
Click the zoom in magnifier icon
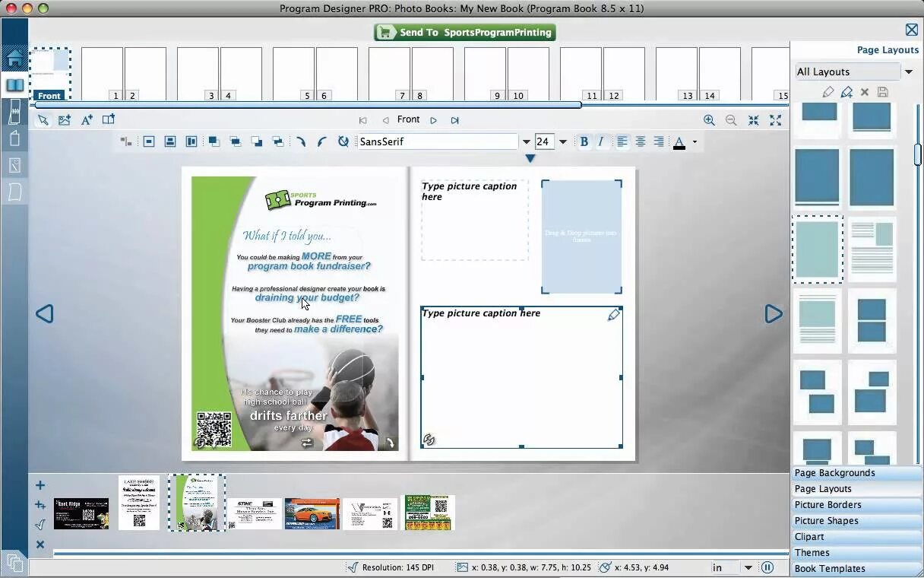click(x=708, y=120)
